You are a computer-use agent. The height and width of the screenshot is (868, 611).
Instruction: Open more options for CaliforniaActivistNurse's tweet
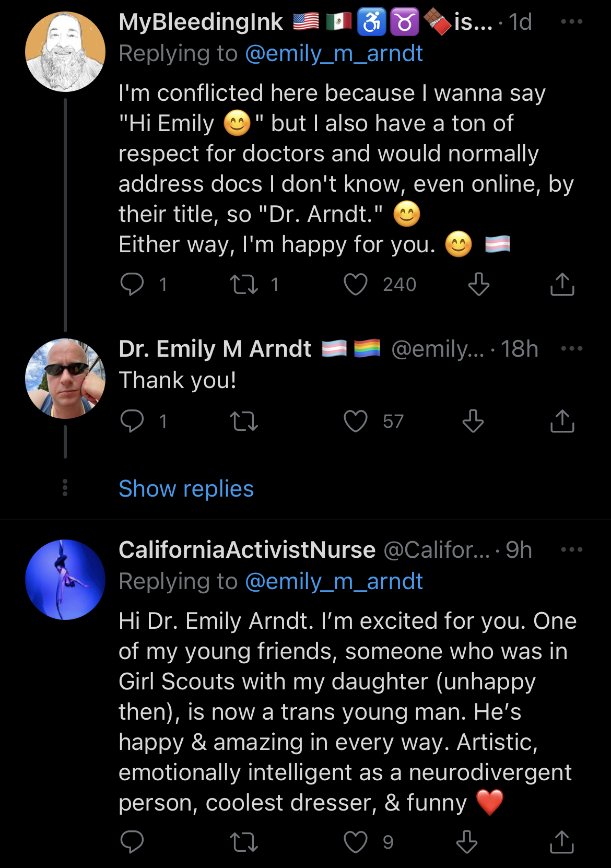572,549
